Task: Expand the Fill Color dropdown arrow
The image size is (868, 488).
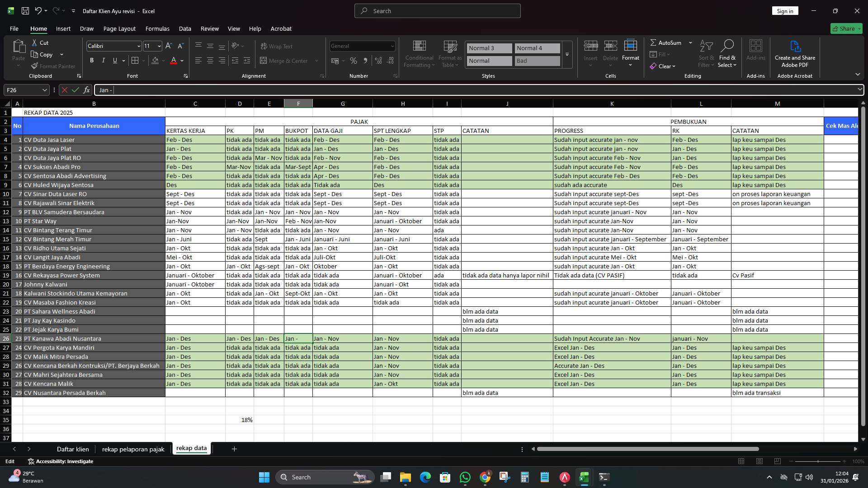Action: (x=163, y=61)
